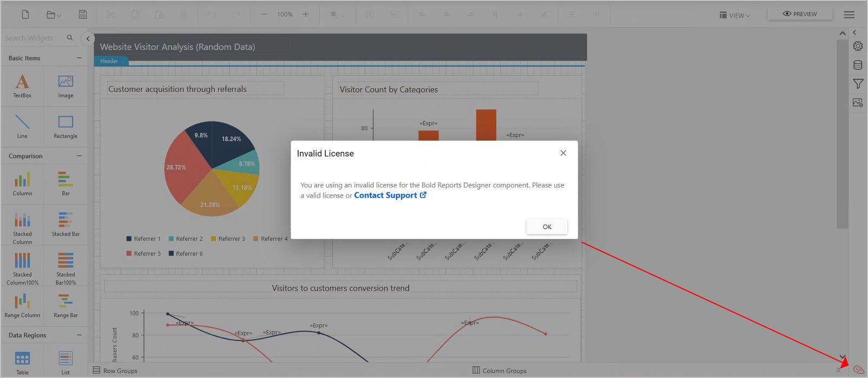Viewport: 868px width, 378px height.
Task: Select the Header tab label
Action: [x=109, y=61]
